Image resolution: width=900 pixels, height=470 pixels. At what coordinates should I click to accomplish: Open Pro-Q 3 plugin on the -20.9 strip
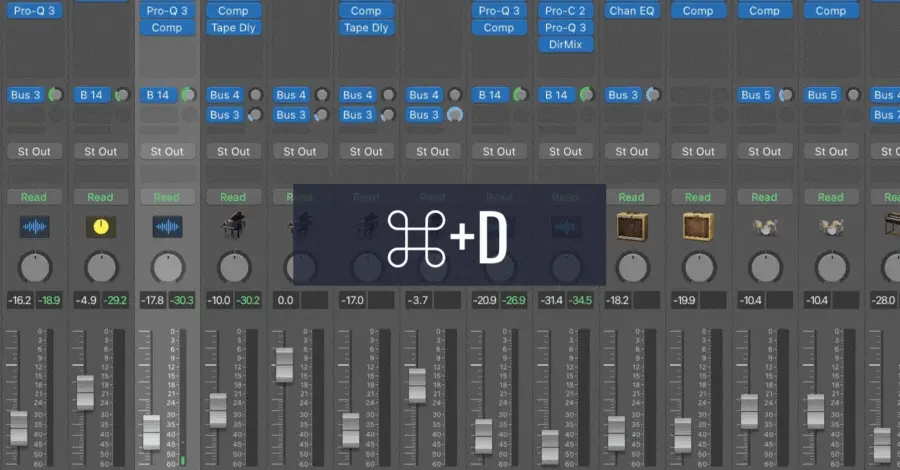tap(499, 10)
